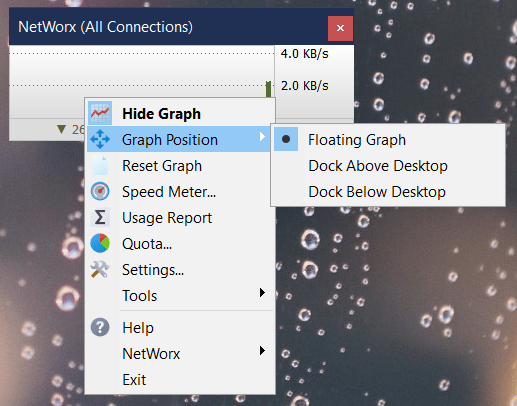Click the Quota pie chart icon
The image size is (517, 406).
tap(100, 243)
